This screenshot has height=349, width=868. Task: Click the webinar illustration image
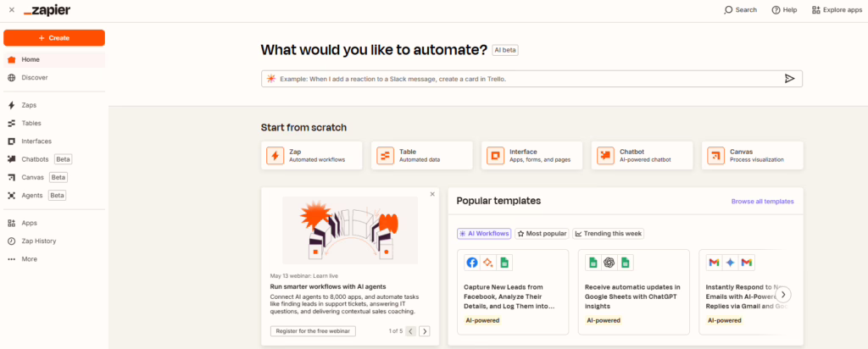point(350,230)
